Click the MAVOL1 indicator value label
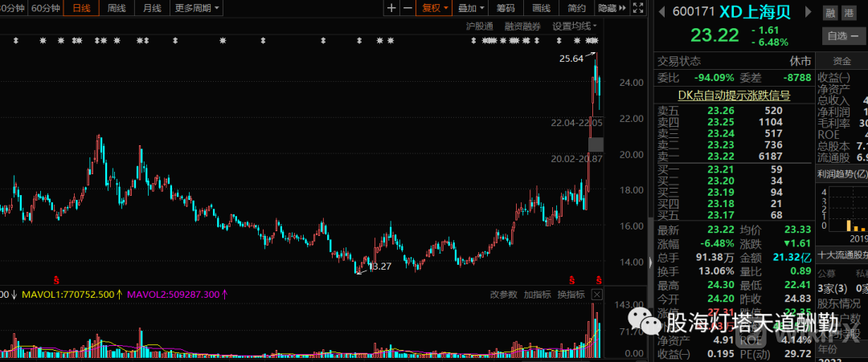 72,295
